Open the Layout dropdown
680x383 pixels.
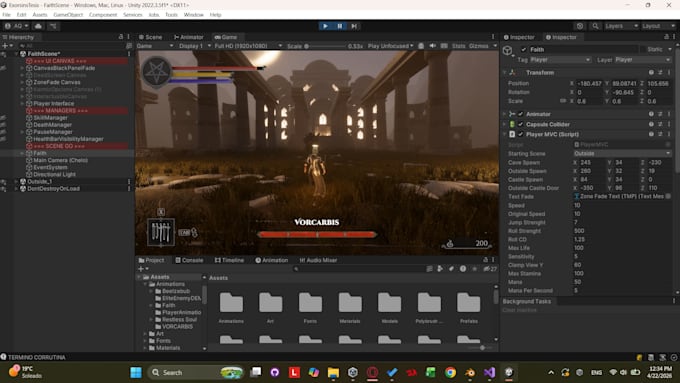(658, 26)
